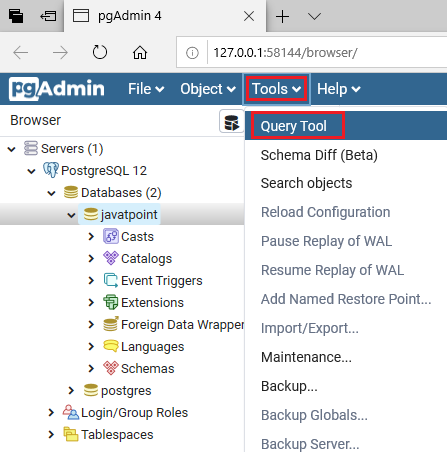Open the File menu
Screen dimensions: 447x452
pyautogui.click(x=146, y=89)
